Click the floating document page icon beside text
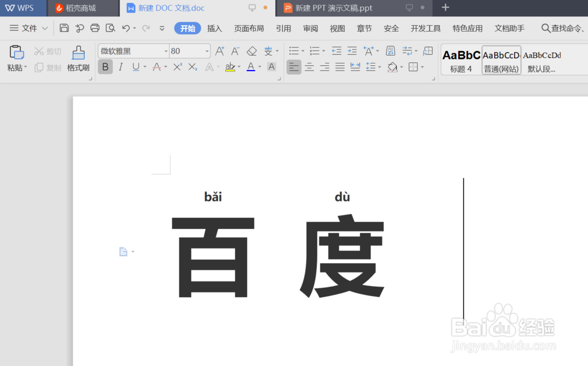This screenshot has height=366, width=588. point(123,252)
